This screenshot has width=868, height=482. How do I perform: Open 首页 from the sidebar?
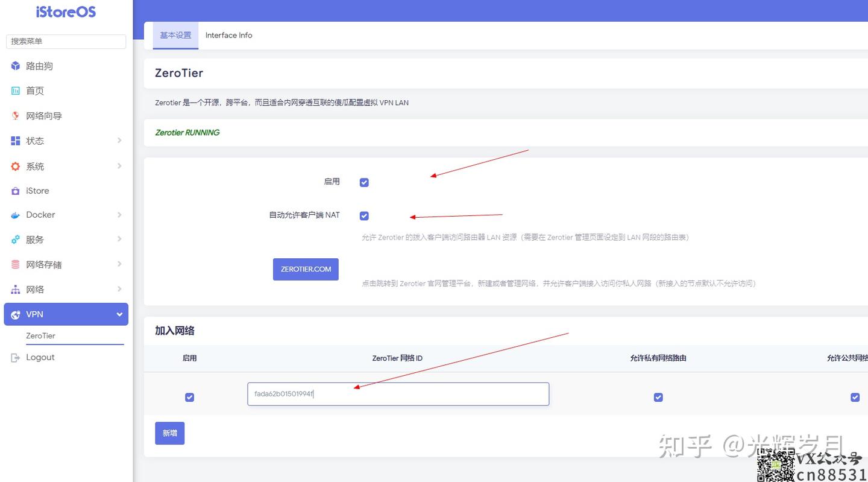click(x=15, y=90)
